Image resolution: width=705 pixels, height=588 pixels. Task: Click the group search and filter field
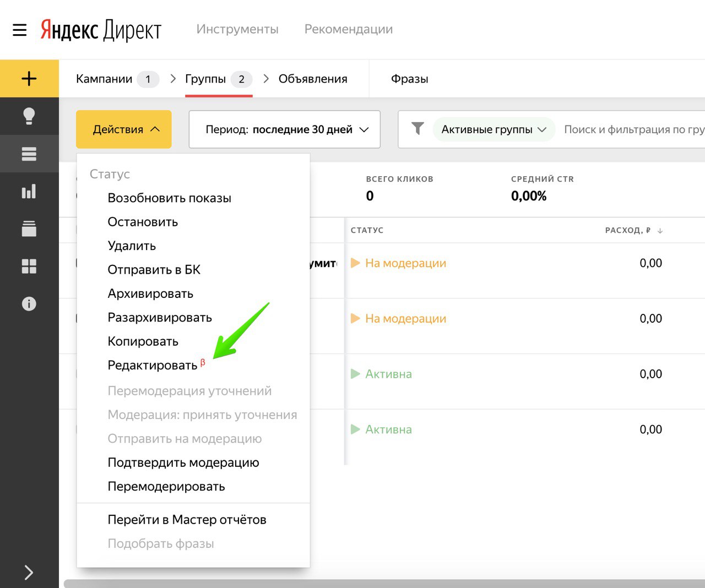tap(633, 129)
